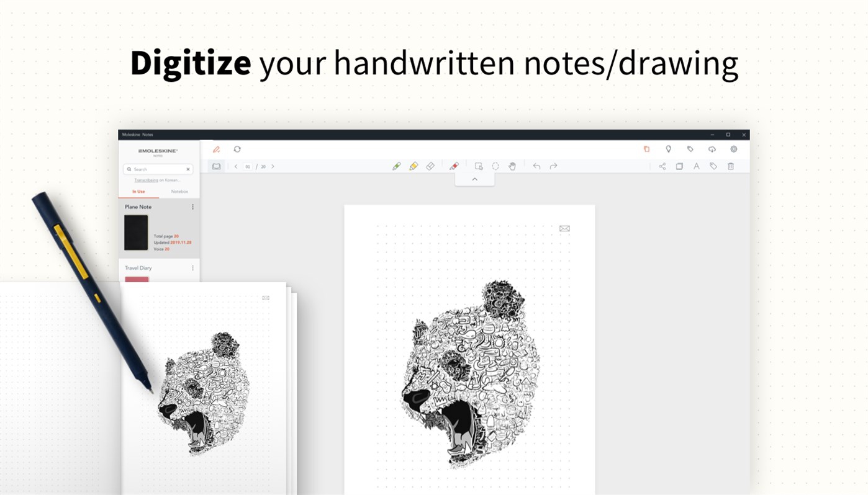Click the Voice 20 text
This screenshot has height=495, width=868.
tap(161, 249)
